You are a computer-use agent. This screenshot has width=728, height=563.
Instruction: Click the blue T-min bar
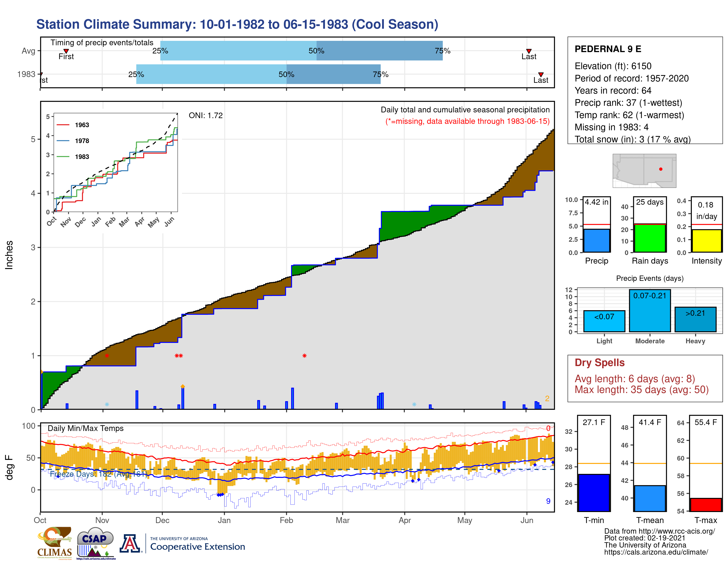click(594, 493)
